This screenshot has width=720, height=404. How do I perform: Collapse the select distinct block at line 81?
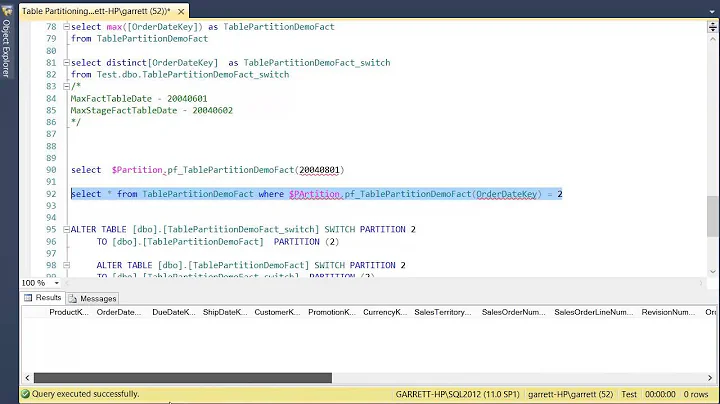tap(65, 62)
